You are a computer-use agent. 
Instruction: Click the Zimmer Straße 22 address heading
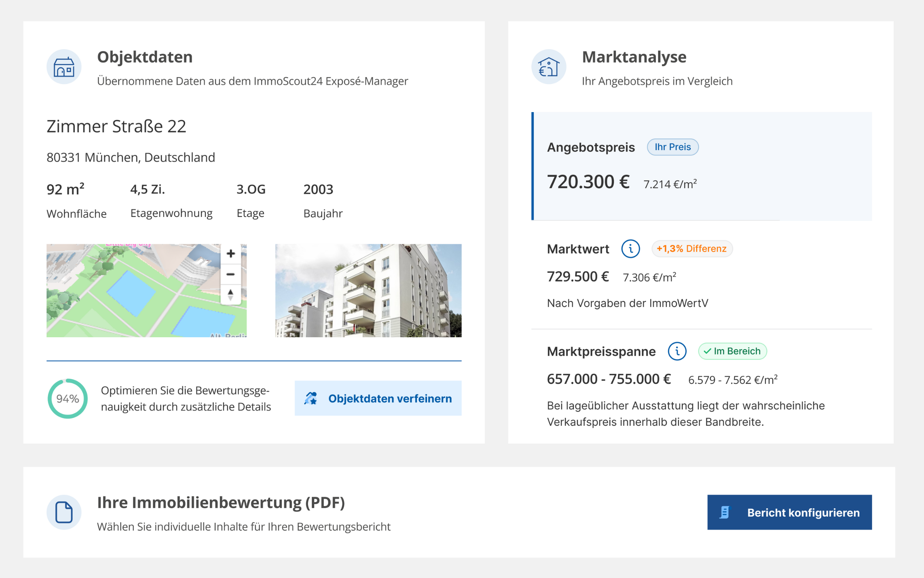pyautogui.click(x=116, y=126)
